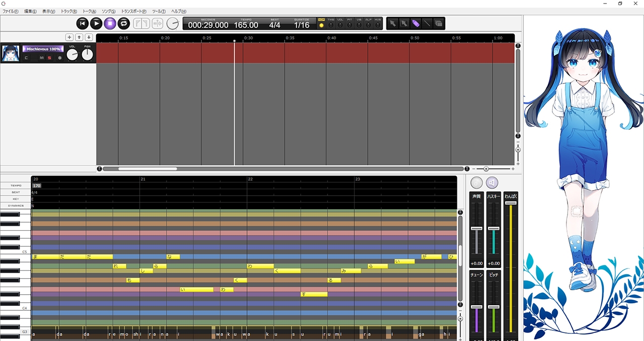Toggle solo on the Mischievous track
The width and height of the screenshot is (644, 341).
(49, 58)
